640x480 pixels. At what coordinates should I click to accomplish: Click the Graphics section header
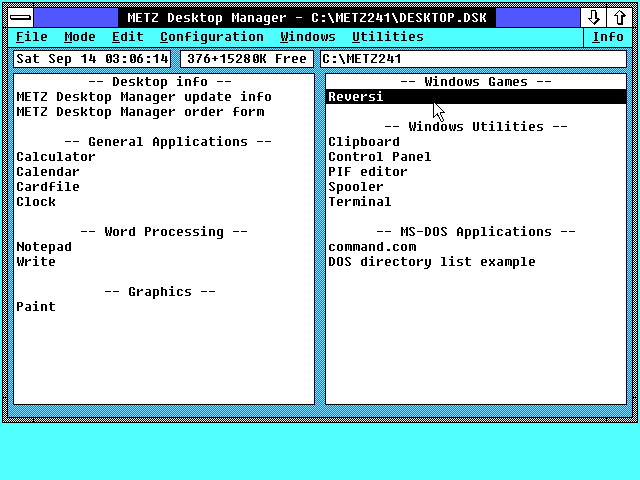point(160,292)
